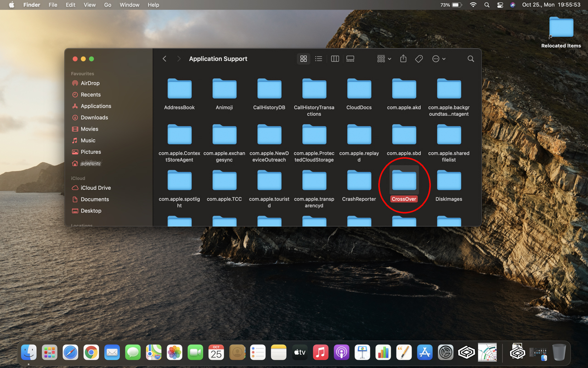Open the Trash in the Dock
This screenshot has width=588, height=368.
pyautogui.click(x=559, y=353)
